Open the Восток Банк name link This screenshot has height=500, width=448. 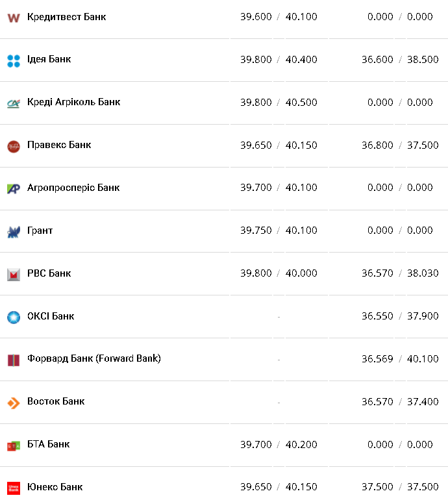56,401
